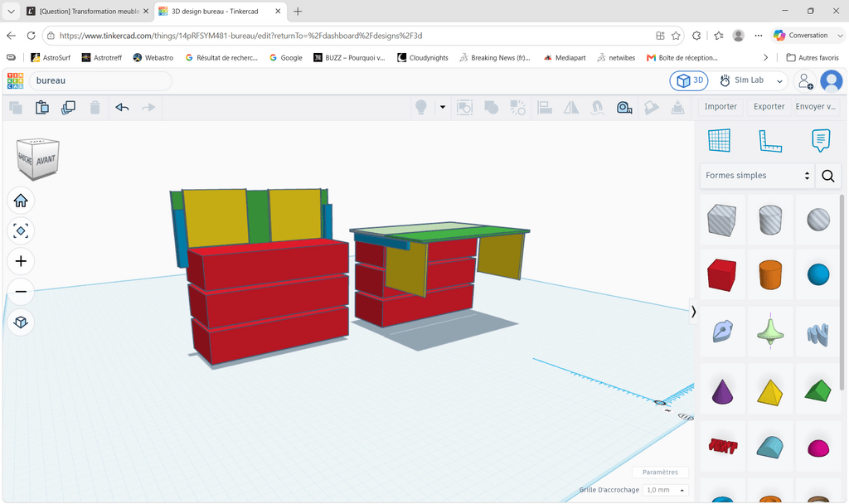Toggle show all lightbulb icon
The width and height of the screenshot is (849, 504).
(x=421, y=107)
